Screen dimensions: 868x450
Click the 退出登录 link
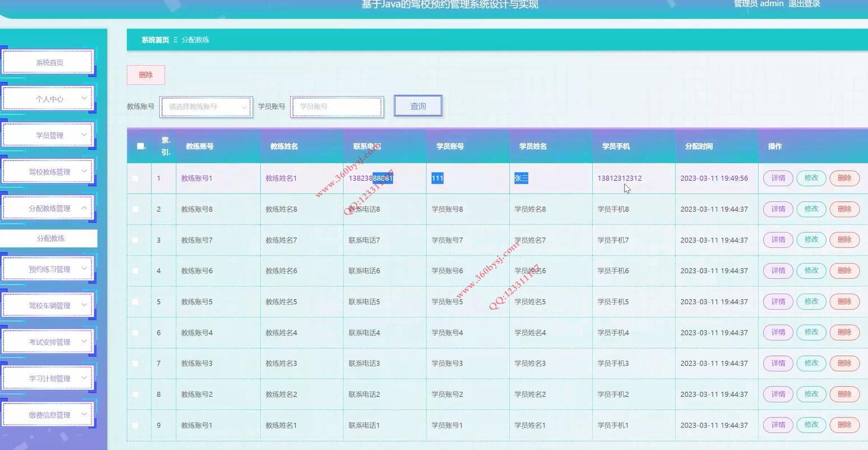pyautogui.click(x=804, y=4)
